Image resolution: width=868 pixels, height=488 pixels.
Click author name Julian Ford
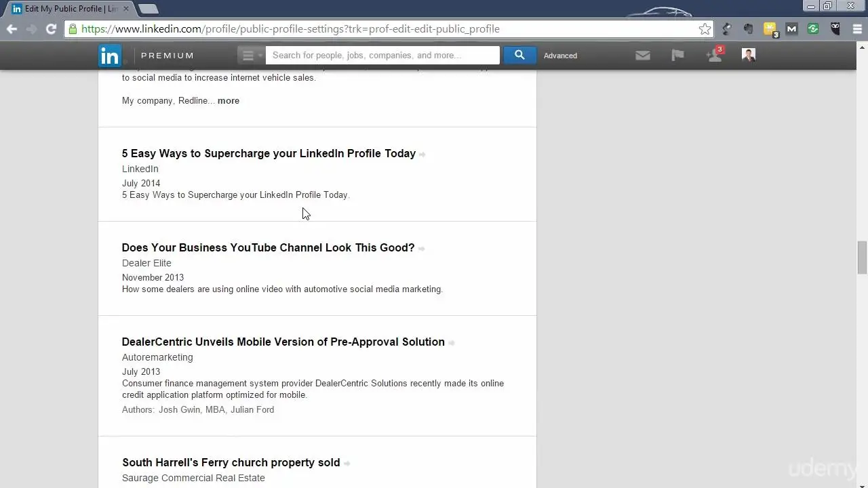pos(252,409)
